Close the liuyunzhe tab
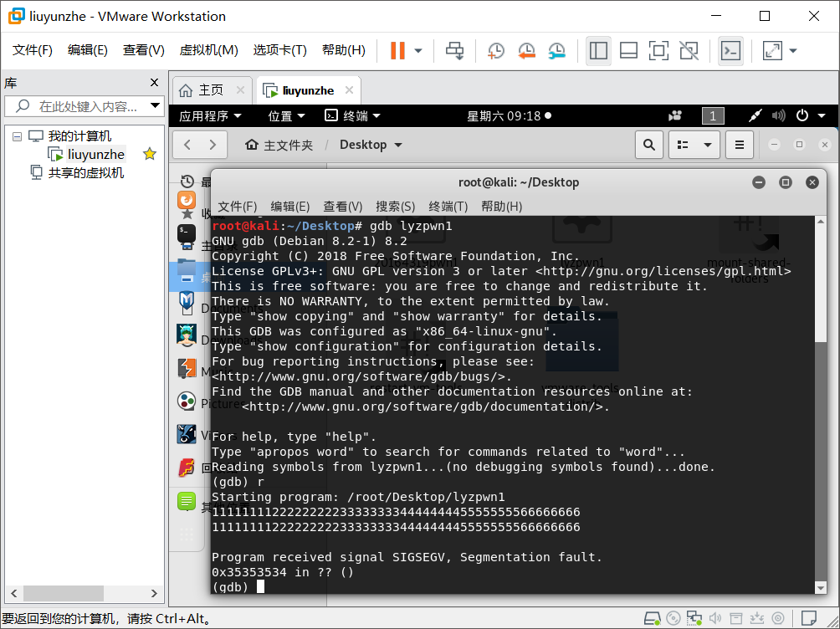The image size is (840, 629). coord(349,90)
